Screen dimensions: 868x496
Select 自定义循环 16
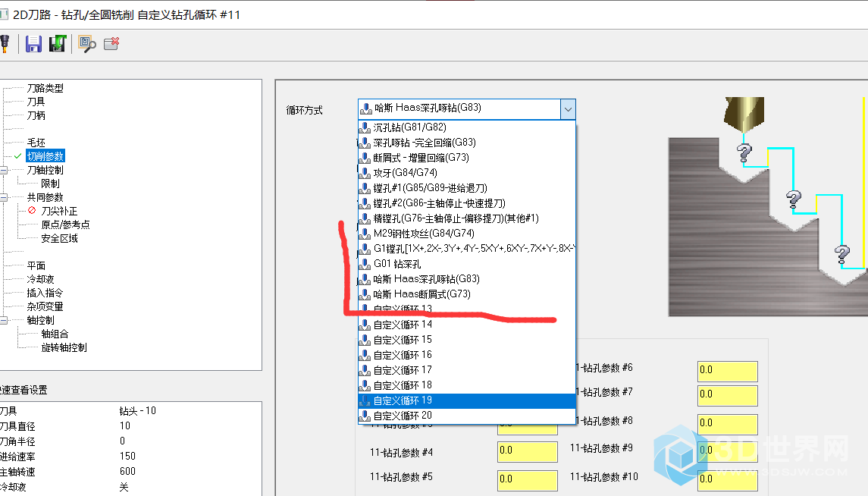(467, 355)
